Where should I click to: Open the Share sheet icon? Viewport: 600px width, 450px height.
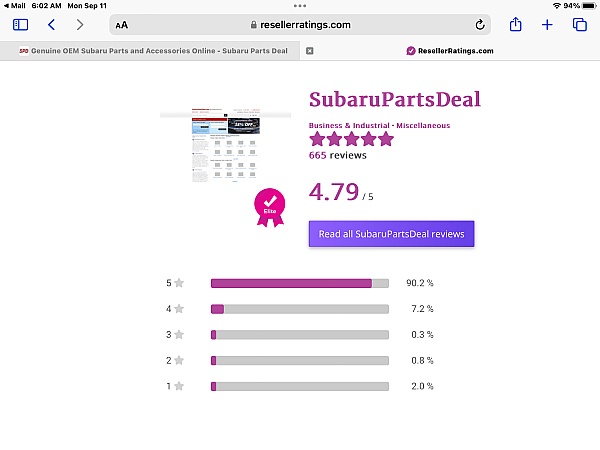tap(515, 24)
